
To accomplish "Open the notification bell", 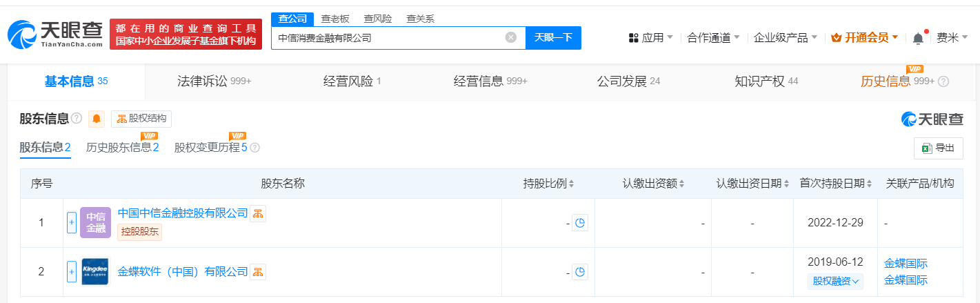I will click(x=918, y=39).
